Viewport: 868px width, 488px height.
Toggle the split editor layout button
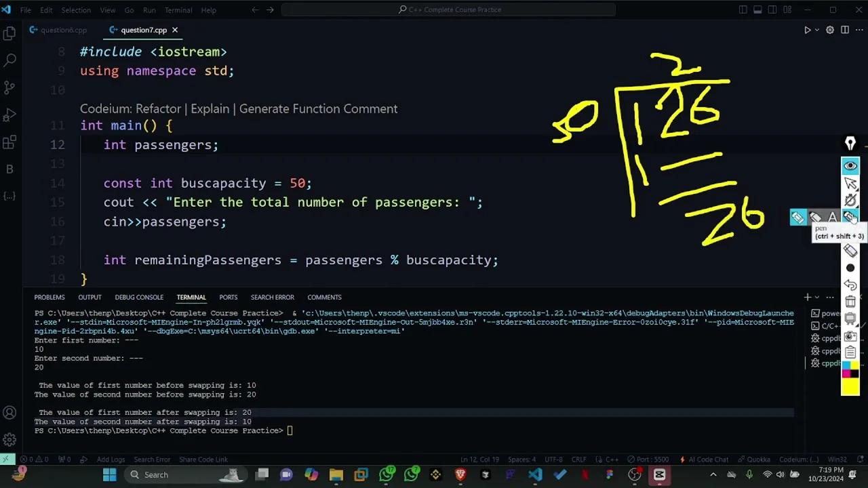point(845,30)
